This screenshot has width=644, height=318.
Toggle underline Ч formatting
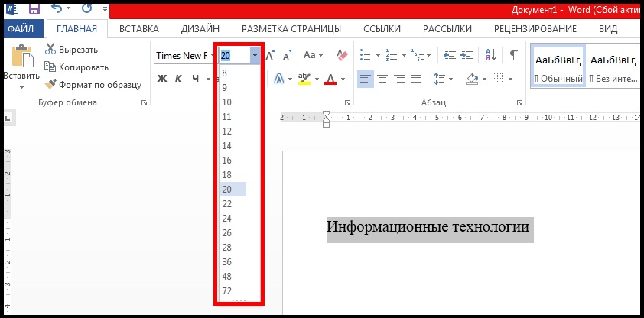pos(196,79)
